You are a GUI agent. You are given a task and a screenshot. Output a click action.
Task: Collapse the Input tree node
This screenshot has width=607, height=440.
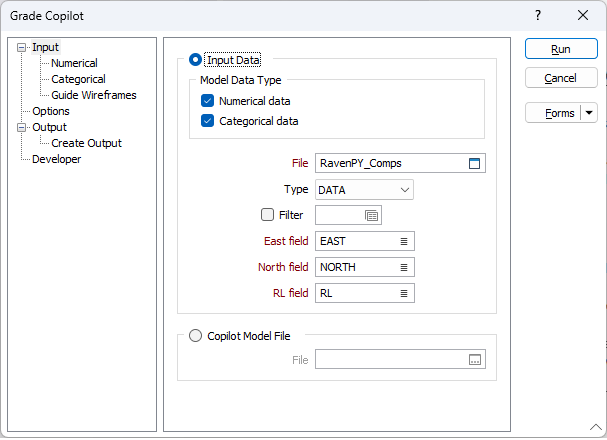coord(22,48)
